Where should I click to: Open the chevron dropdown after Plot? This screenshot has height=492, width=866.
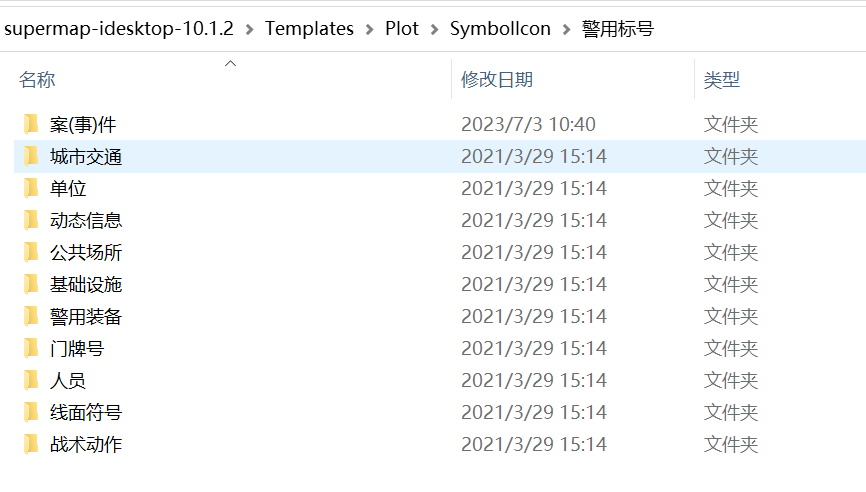coord(434,29)
